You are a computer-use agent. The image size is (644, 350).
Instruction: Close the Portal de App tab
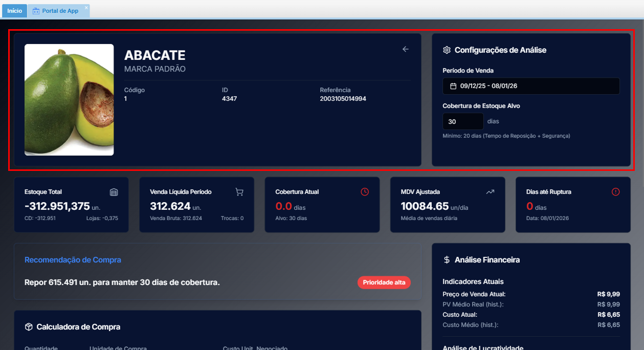point(86,8)
